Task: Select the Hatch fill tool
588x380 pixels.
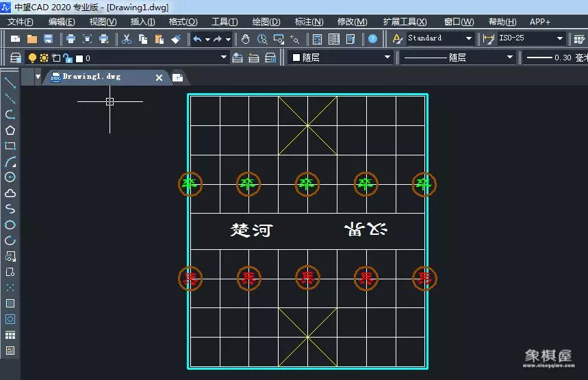Action: coord(10,303)
